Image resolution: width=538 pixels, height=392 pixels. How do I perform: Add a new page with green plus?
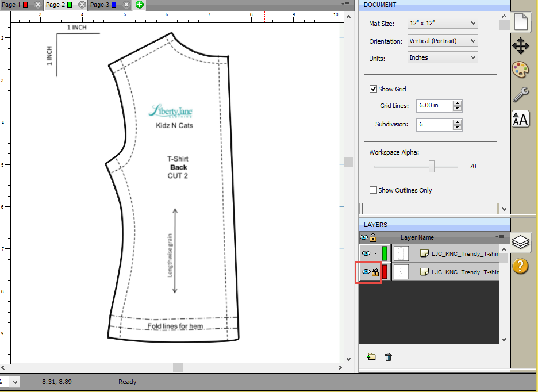140,5
